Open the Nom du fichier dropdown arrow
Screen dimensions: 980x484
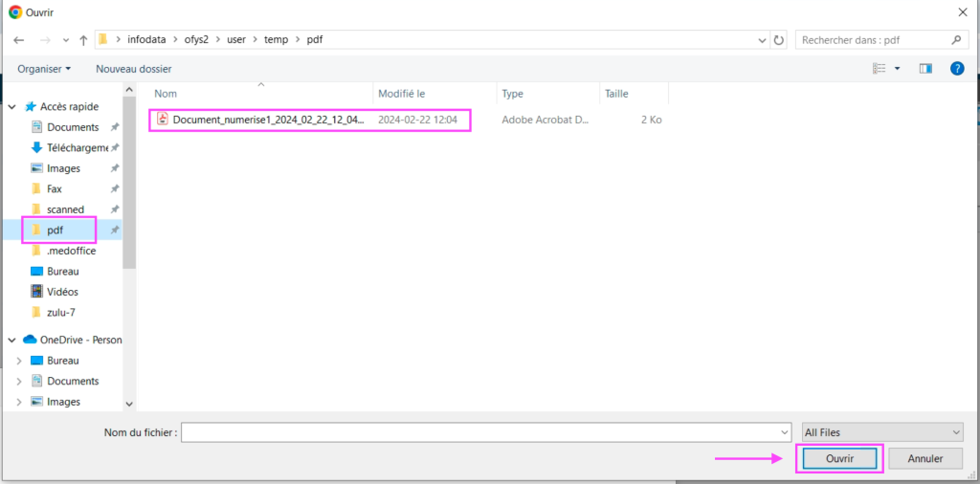point(785,431)
